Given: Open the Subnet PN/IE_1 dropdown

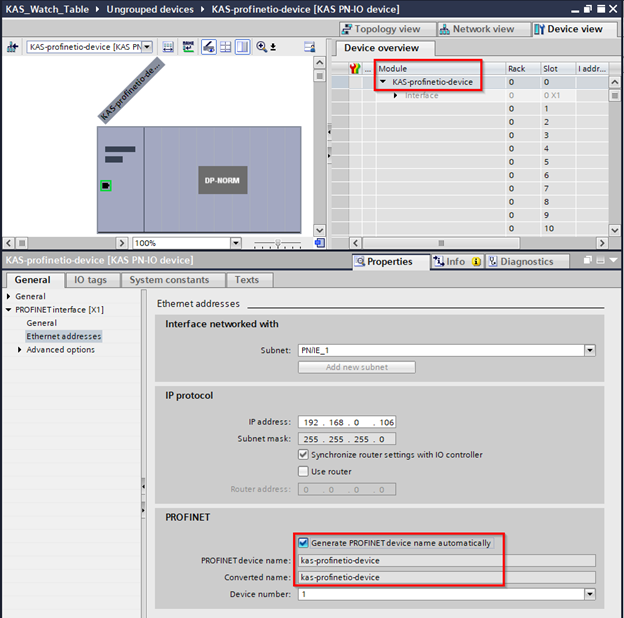Looking at the screenshot, I should tap(590, 350).
